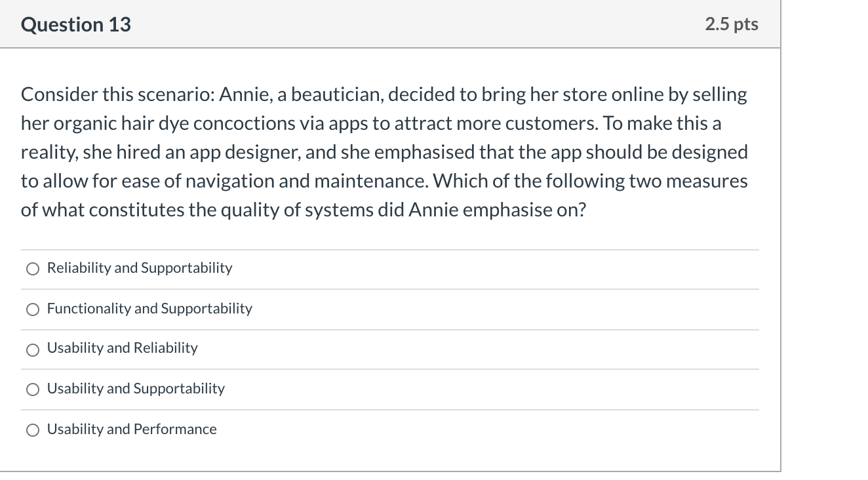Click the 'Reliability and Supportability' answer text
This screenshot has width=868, height=480.
tap(140, 268)
